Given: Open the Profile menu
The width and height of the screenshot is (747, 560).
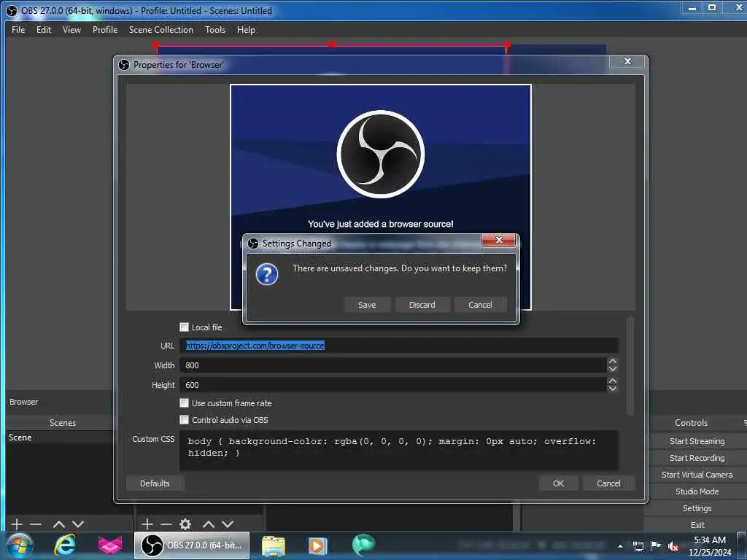Looking at the screenshot, I should pos(105,29).
